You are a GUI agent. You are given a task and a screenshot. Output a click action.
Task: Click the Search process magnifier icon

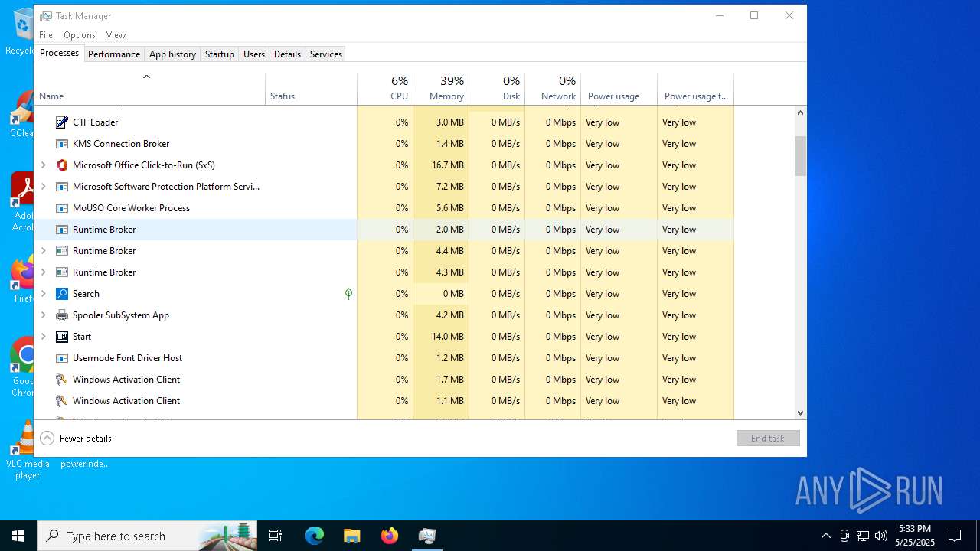click(x=62, y=294)
